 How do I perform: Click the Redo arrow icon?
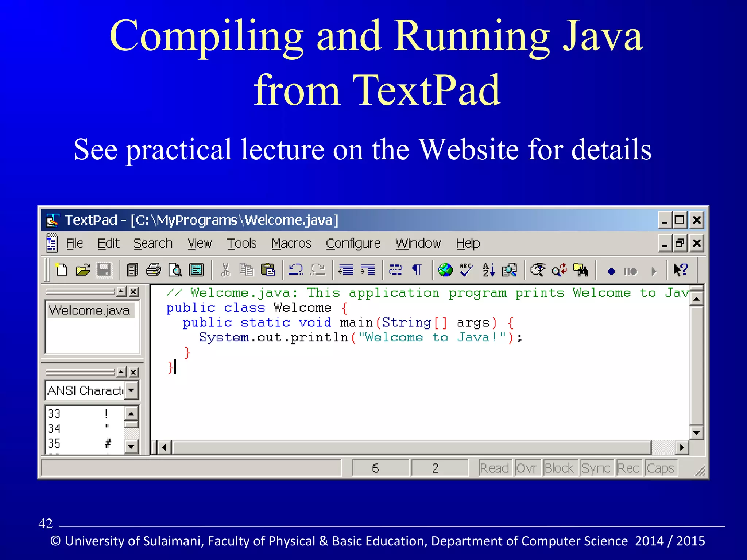pyautogui.click(x=317, y=270)
